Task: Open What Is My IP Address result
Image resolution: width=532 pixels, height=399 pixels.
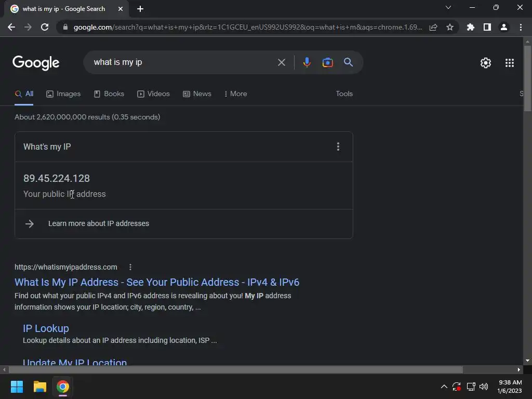Action: [x=157, y=282]
